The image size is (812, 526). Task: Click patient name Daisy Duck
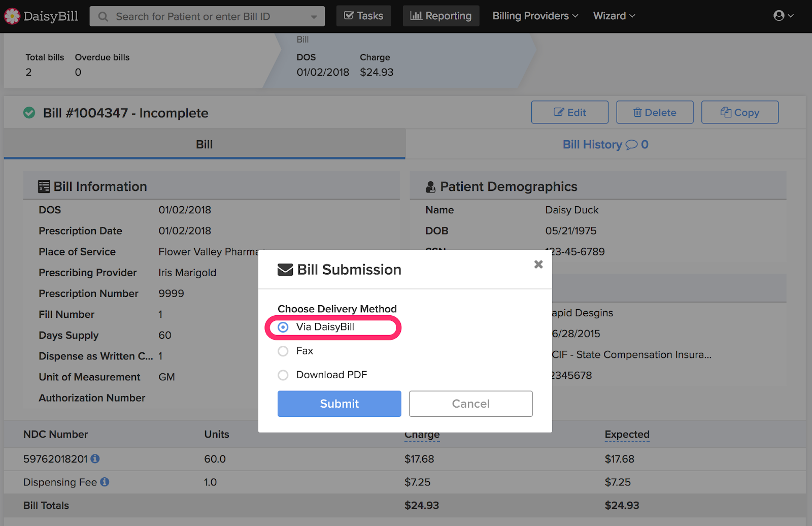coord(572,210)
